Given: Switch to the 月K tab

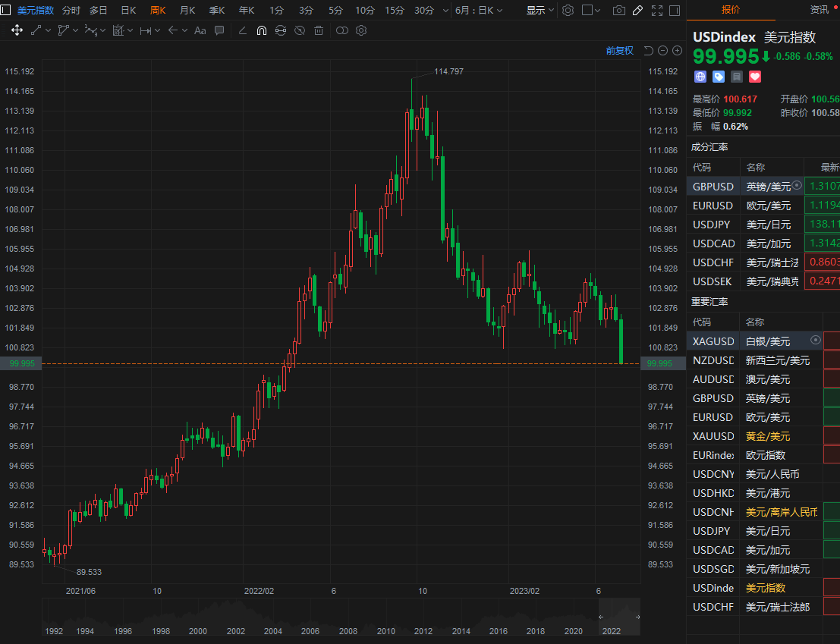Looking at the screenshot, I should point(187,10).
